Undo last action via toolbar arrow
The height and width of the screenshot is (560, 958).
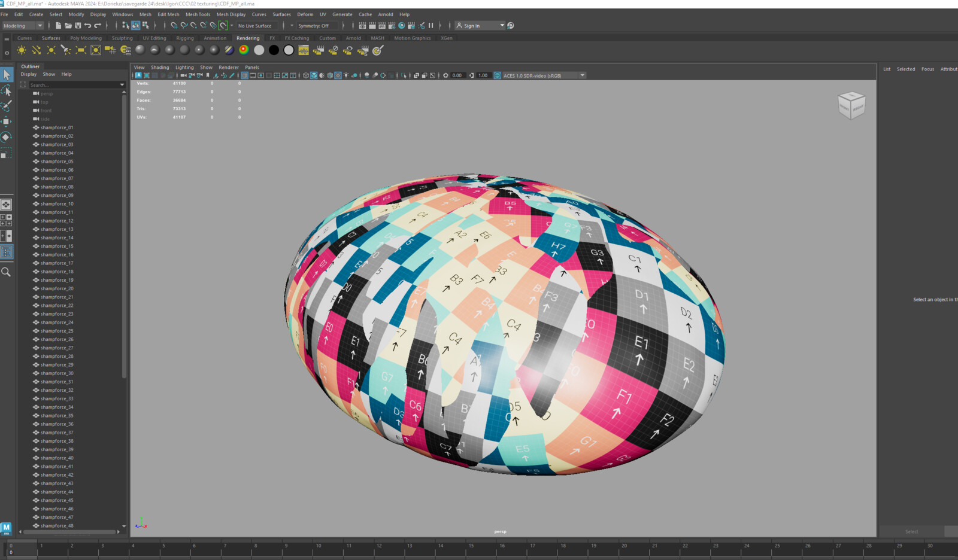click(x=87, y=26)
